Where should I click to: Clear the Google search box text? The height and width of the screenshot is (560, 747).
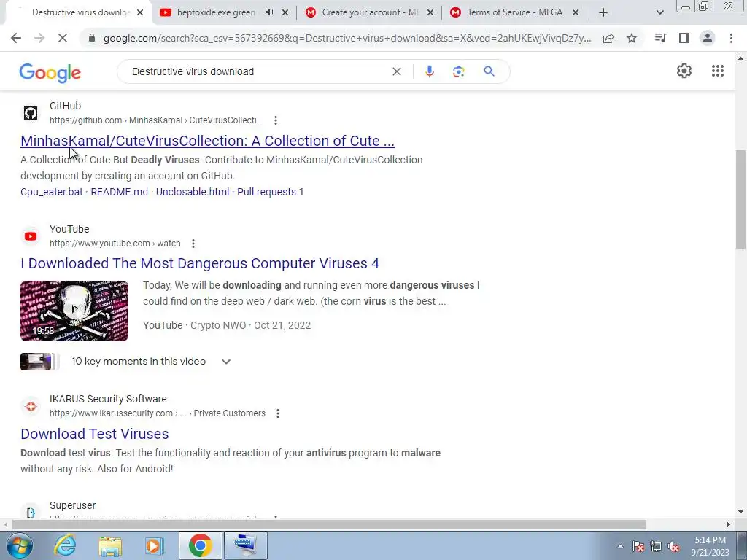(x=396, y=71)
